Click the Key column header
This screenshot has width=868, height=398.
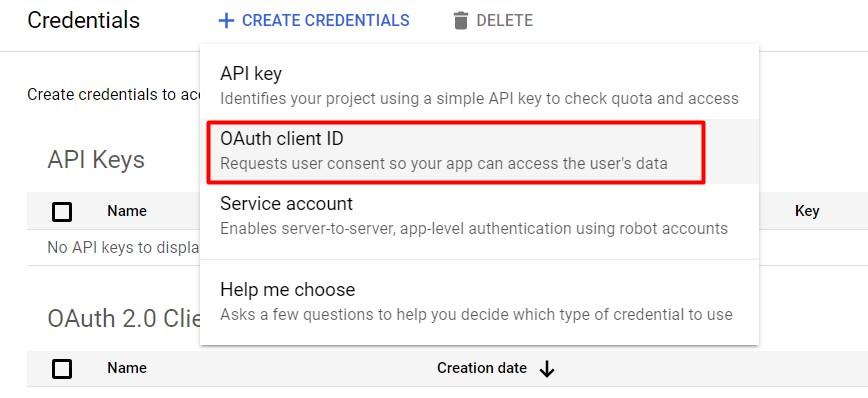click(x=807, y=211)
